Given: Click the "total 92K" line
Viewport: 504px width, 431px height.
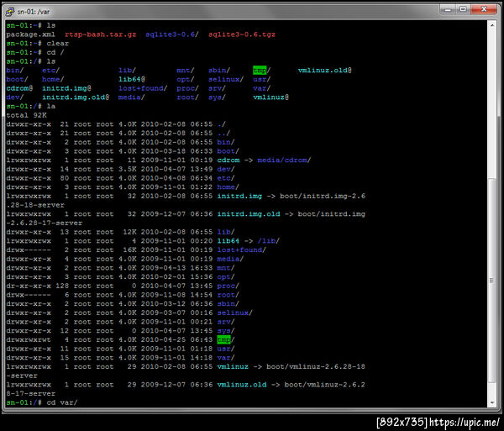Looking at the screenshot, I should [26, 115].
